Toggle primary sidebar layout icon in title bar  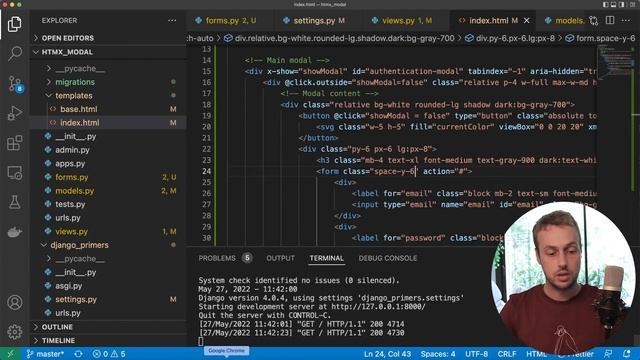(x=606, y=4)
